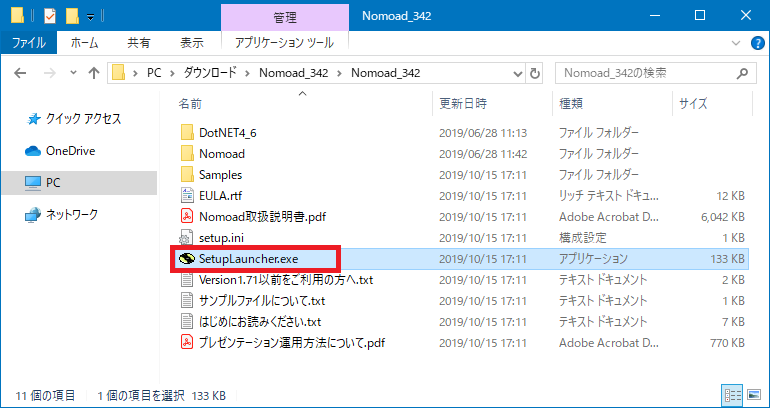
Task: Sort by the サイズ column header
Action: pyautogui.click(x=693, y=104)
